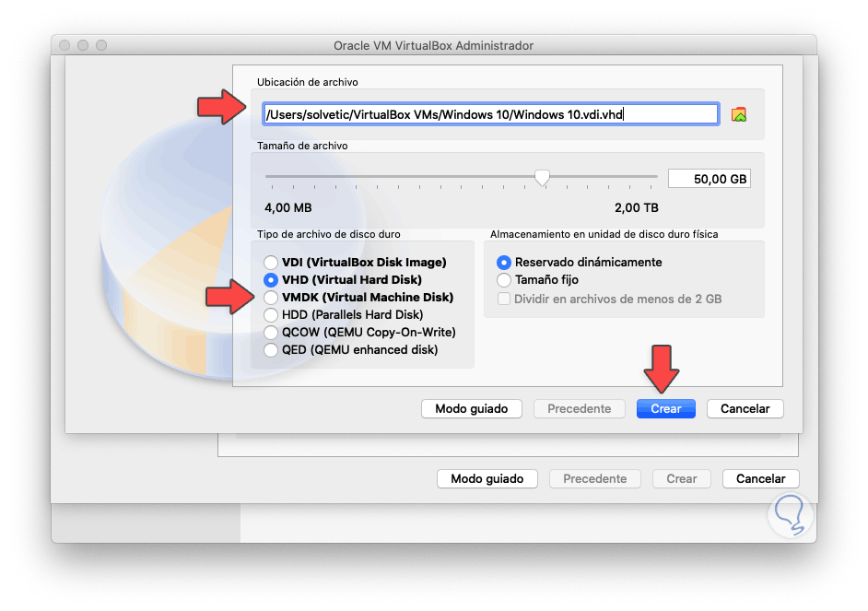Click Modo guiado in the back window
This screenshot has height=611, width=868.
tap(487, 478)
